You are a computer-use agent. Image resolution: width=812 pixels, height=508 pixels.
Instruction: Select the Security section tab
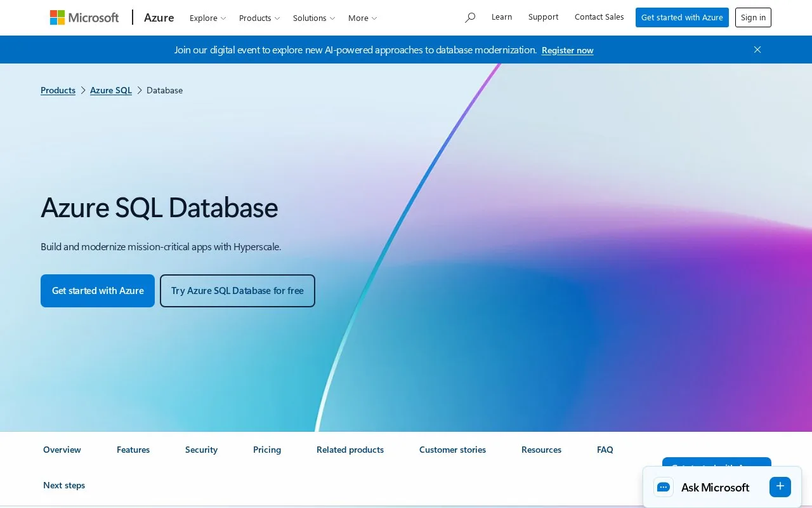(x=201, y=450)
